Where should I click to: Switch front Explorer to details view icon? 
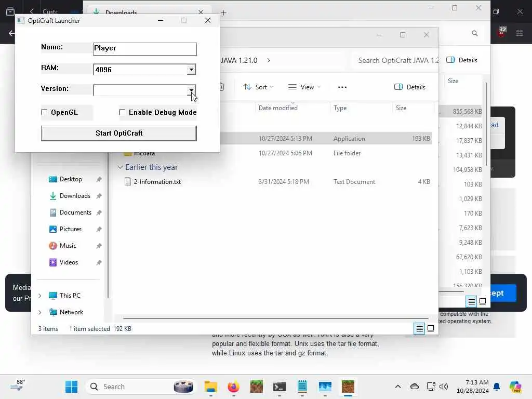419,328
